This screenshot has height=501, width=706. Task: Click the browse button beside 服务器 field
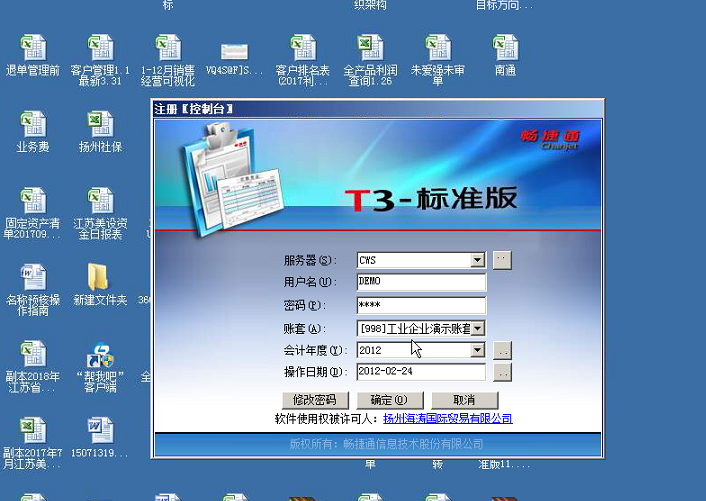point(502,260)
